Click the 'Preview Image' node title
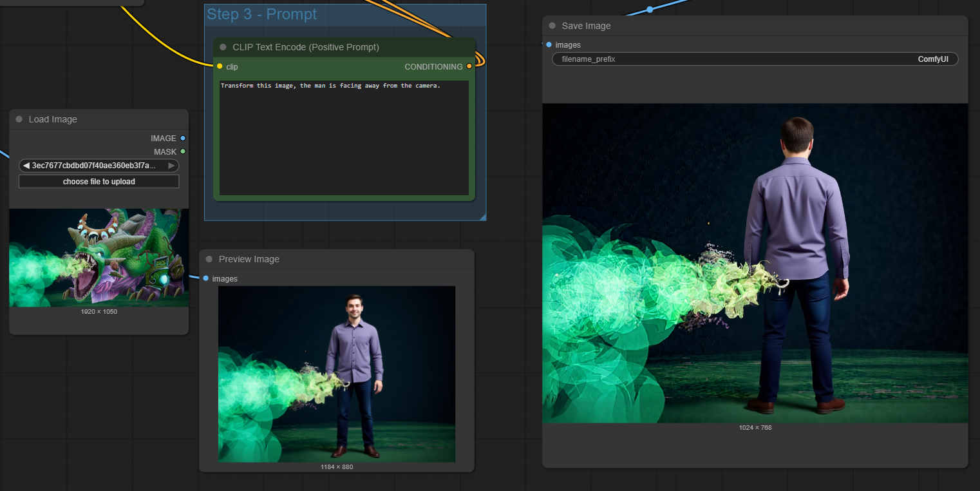Viewport: 980px width, 491px height. tap(249, 259)
